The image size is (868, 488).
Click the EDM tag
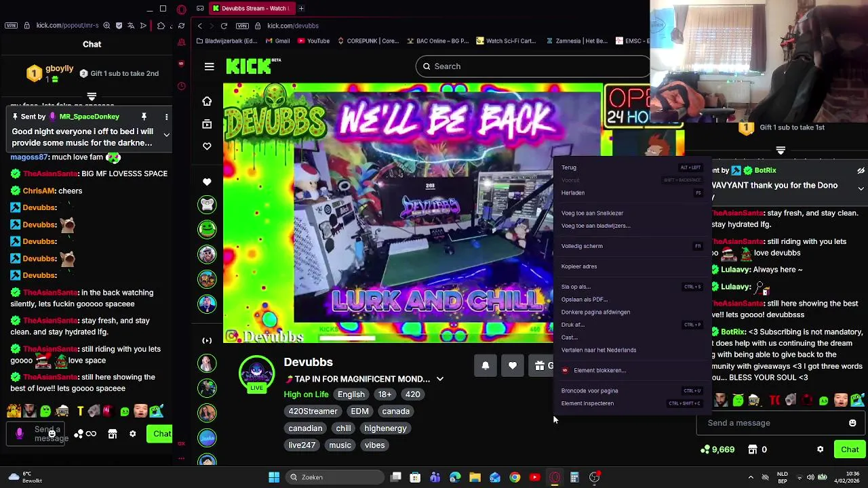tap(359, 411)
